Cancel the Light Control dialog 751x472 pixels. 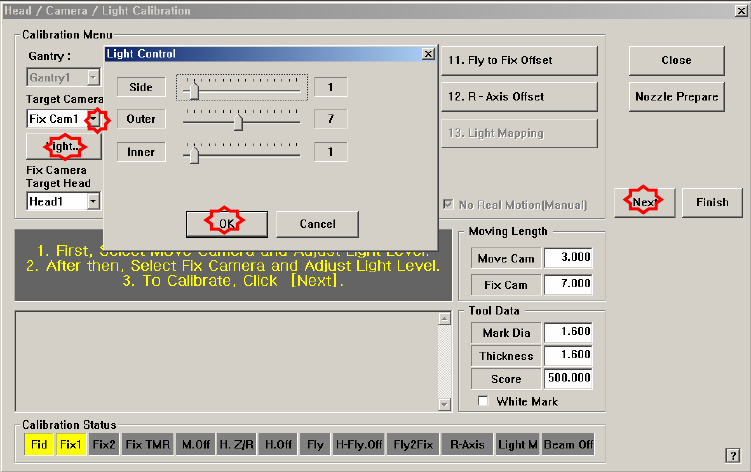point(317,224)
